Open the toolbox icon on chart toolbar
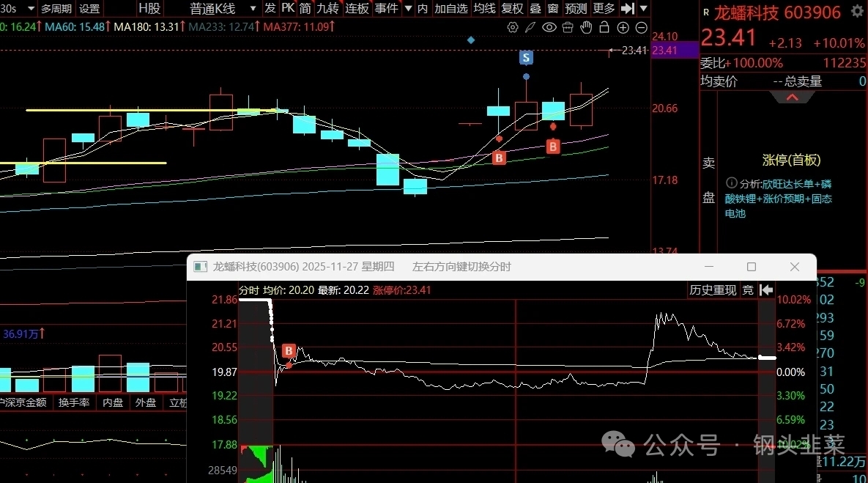The height and width of the screenshot is (483, 868). tap(568, 27)
